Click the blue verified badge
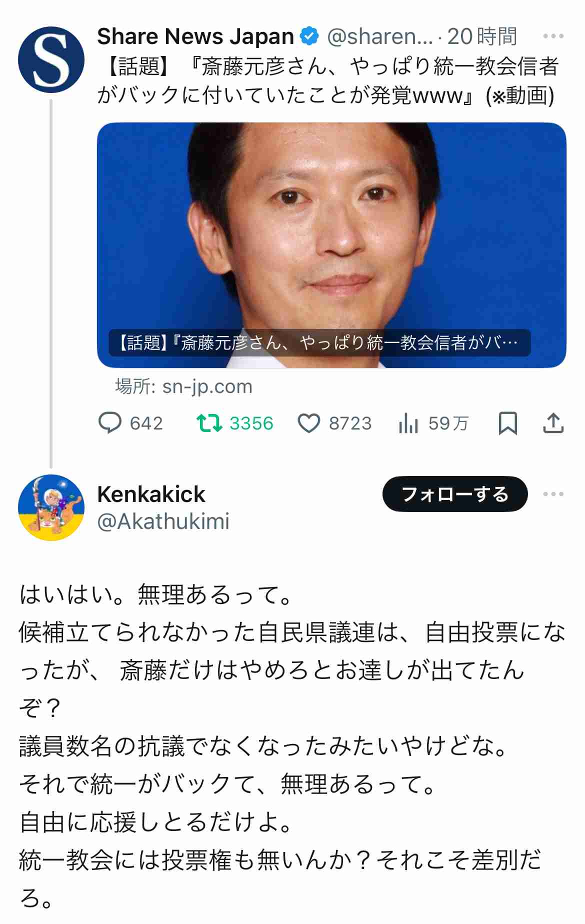Image resolution: width=585 pixels, height=924 pixels. click(309, 36)
